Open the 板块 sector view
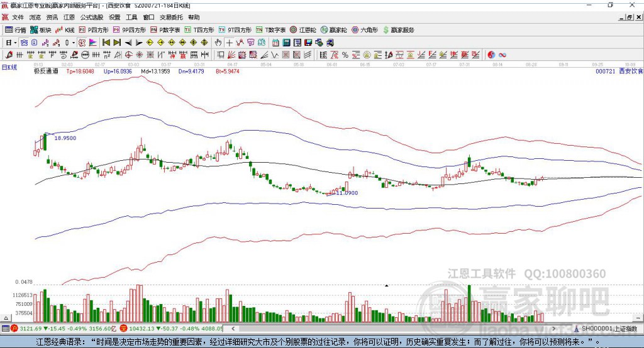The height and width of the screenshot is (348, 644). [x=40, y=30]
